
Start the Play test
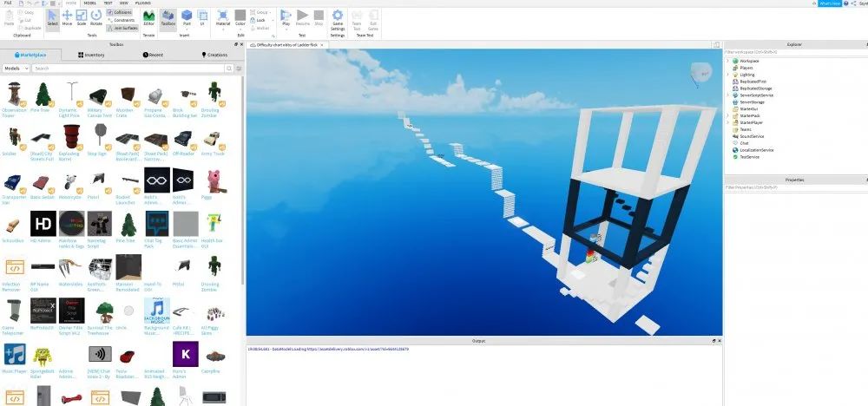pyautogui.click(x=286, y=17)
